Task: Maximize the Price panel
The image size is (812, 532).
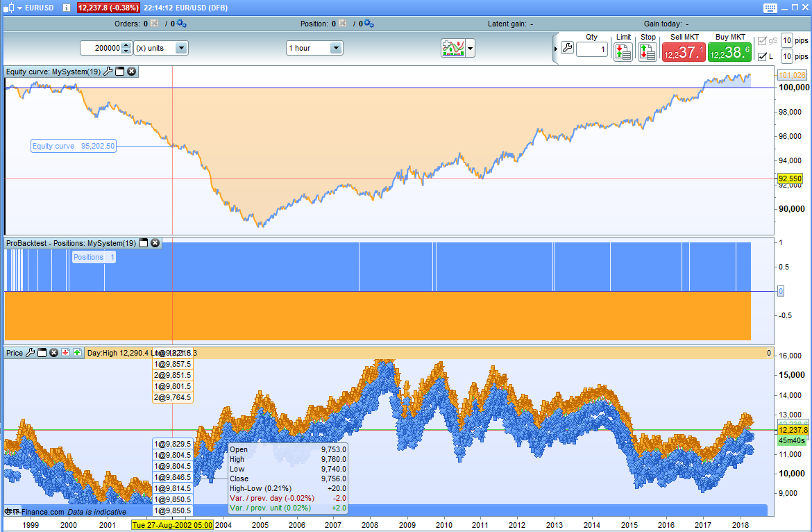Action: coord(42,353)
